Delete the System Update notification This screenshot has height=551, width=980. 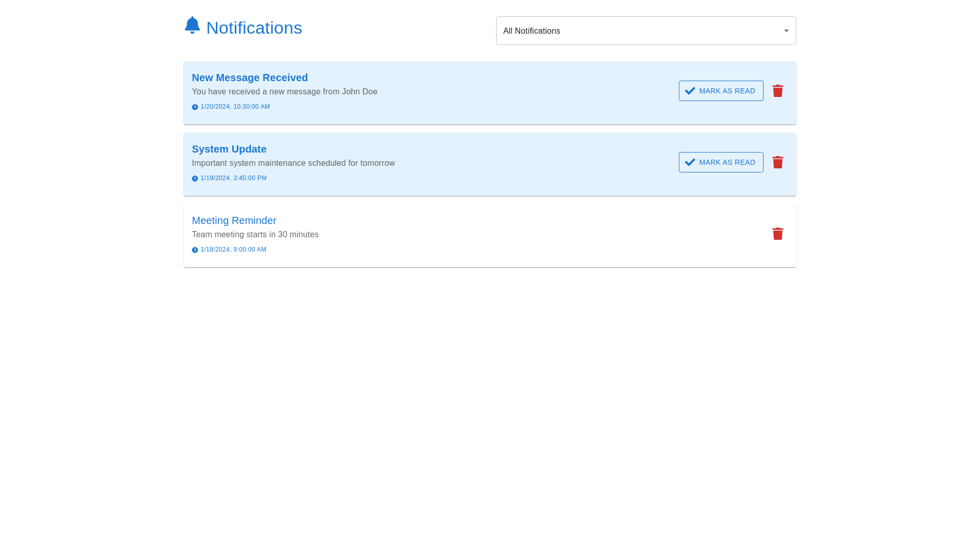point(777,162)
